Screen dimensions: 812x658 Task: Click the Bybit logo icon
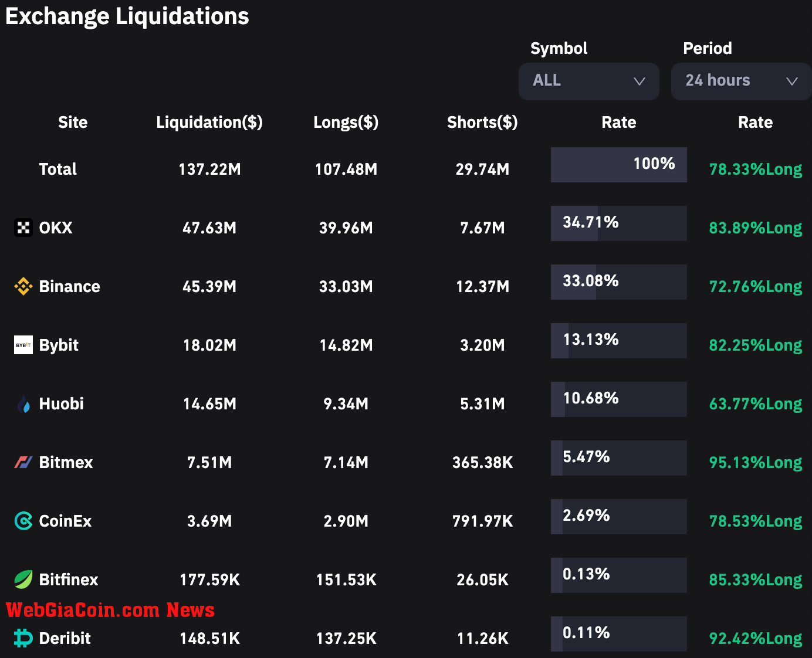click(23, 345)
